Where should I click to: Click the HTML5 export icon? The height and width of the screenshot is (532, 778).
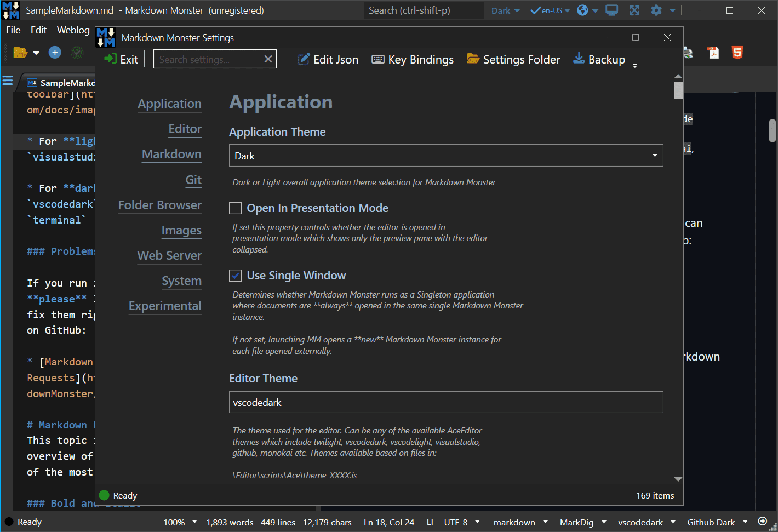coord(737,53)
